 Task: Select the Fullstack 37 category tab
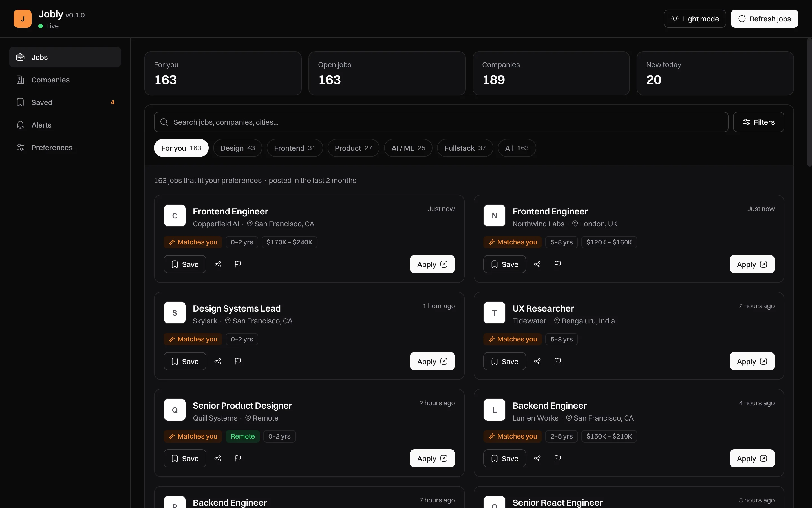coord(465,148)
